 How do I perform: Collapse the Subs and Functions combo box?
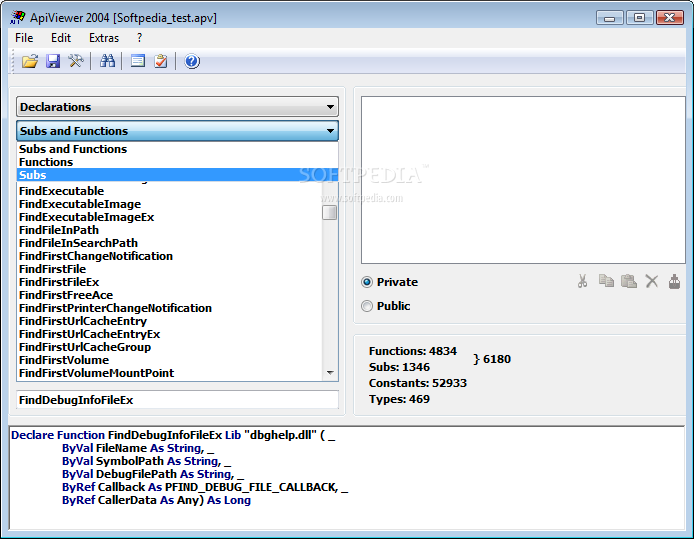[x=177, y=131]
